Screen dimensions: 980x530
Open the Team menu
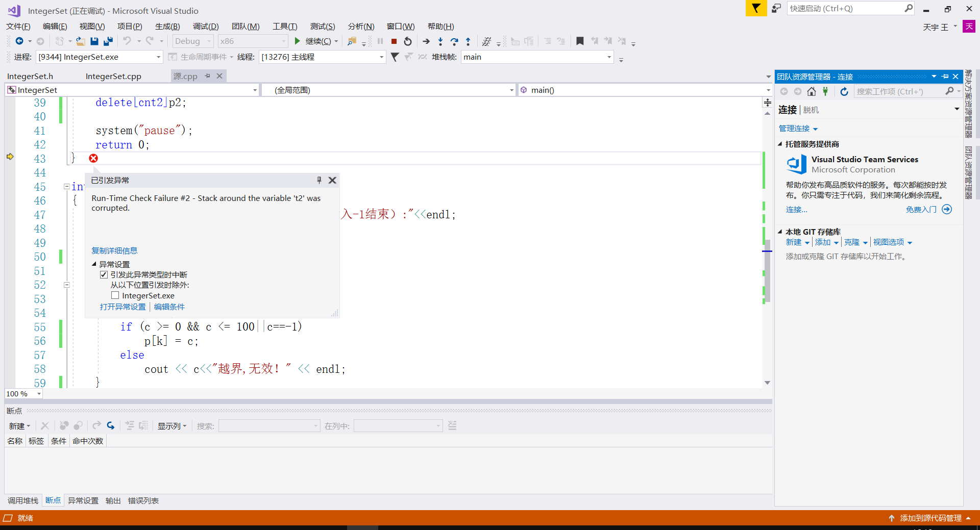[x=246, y=27]
